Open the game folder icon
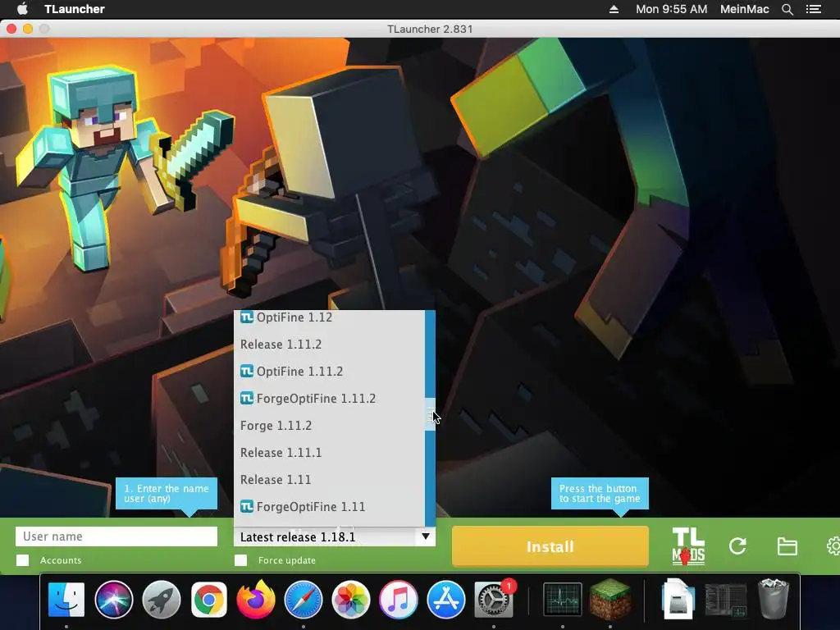This screenshot has width=840, height=630. click(x=787, y=546)
